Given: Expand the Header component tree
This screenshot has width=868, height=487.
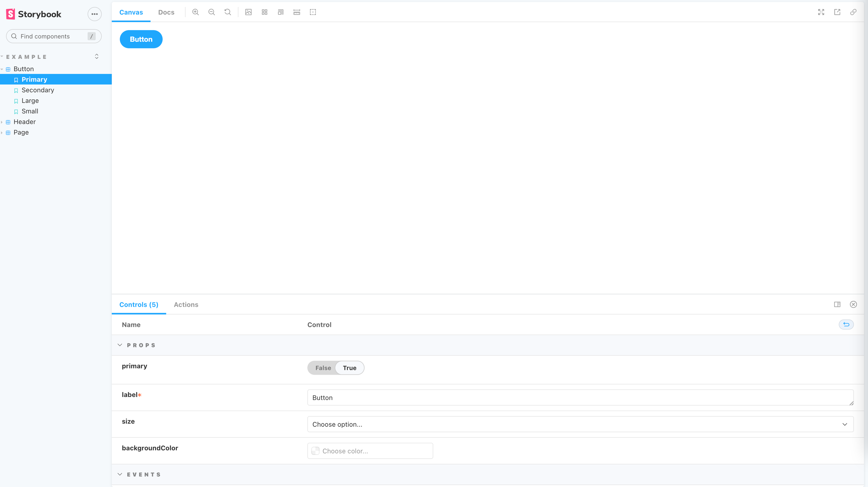Looking at the screenshot, I should coord(24,122).
